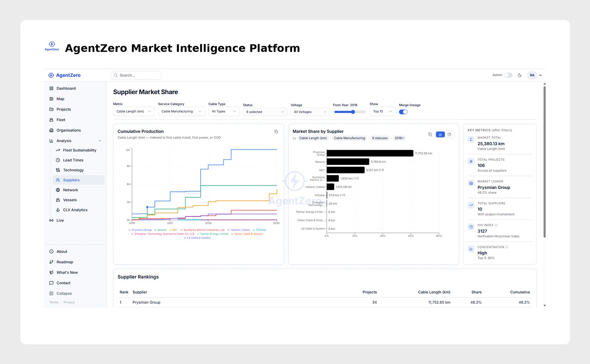Open Vessels under Analysis
This screenshot has height=364, width=590.
click(70, 200)
